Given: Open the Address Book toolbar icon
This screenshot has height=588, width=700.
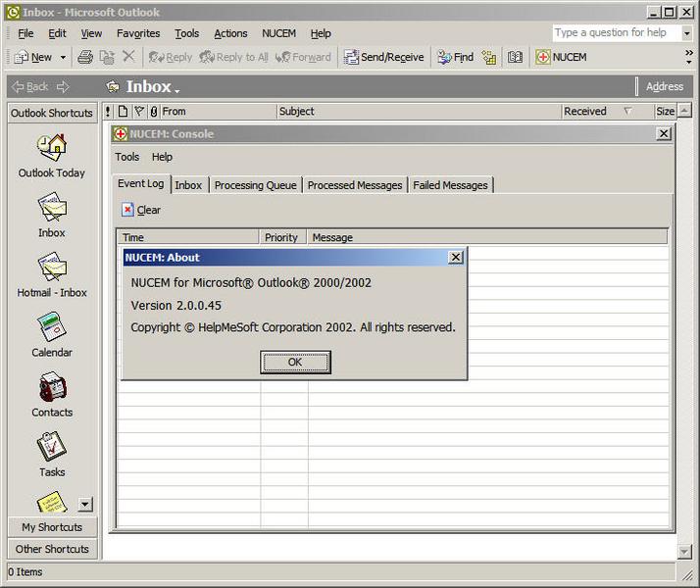Looking at the screenshot, I should tap(515, 57).
